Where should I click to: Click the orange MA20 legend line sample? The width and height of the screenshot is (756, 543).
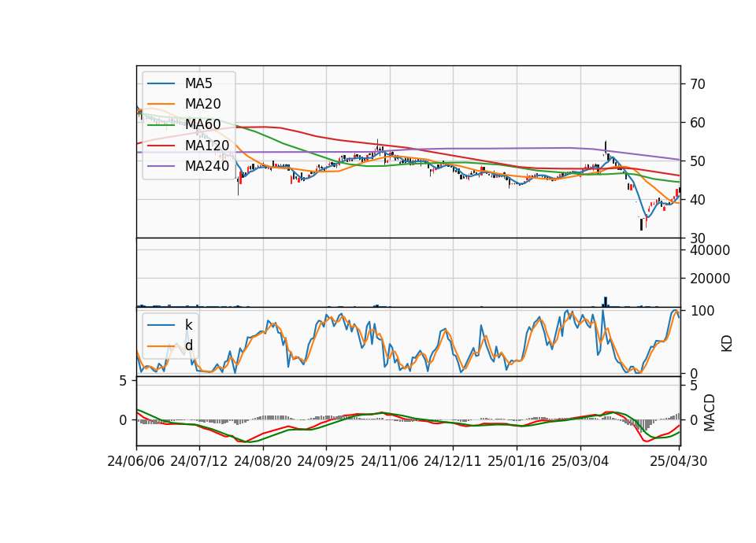click(161, 104)
